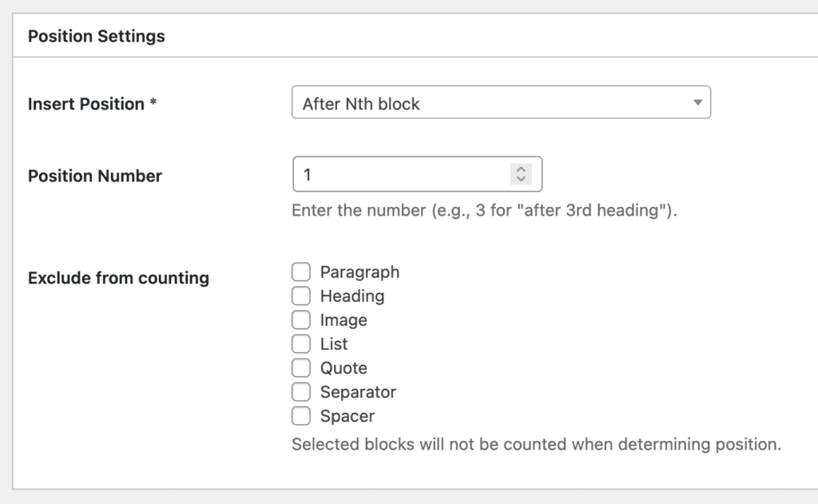Tick the Paragraph checkbox

301,272
